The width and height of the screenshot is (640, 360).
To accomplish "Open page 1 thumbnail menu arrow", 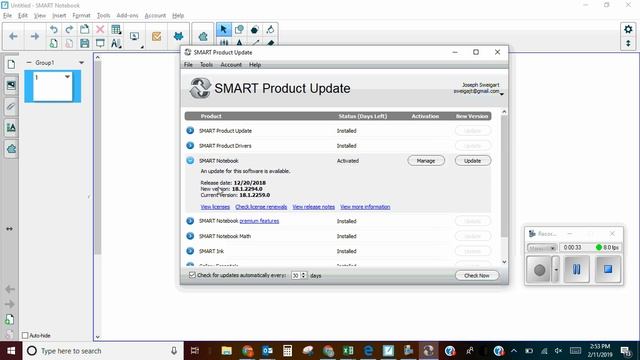I will tap(67, 77).
